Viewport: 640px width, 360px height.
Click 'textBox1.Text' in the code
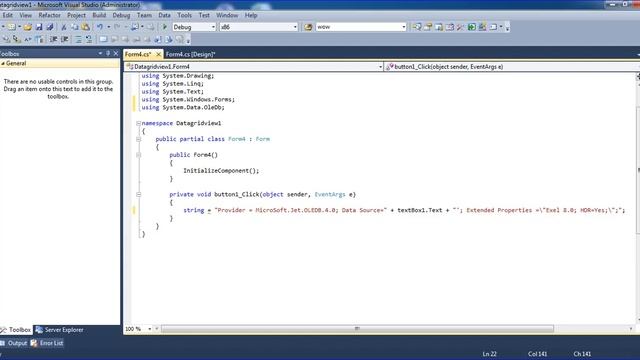[420, 210]
